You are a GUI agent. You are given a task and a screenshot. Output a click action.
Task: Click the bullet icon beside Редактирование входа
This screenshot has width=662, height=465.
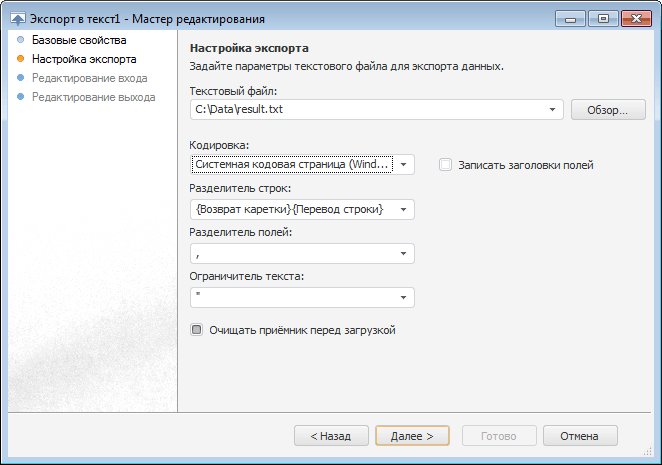click(20, 78)
